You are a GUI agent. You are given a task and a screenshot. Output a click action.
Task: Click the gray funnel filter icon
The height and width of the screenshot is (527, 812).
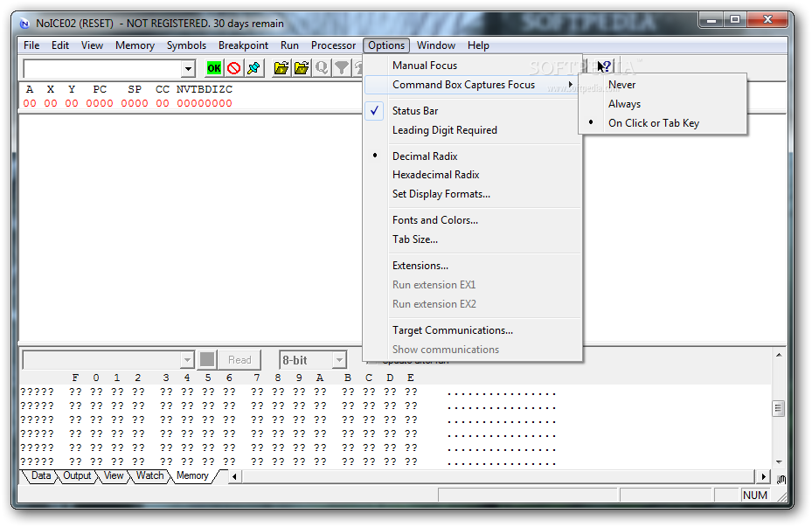[x=341, y=68]
